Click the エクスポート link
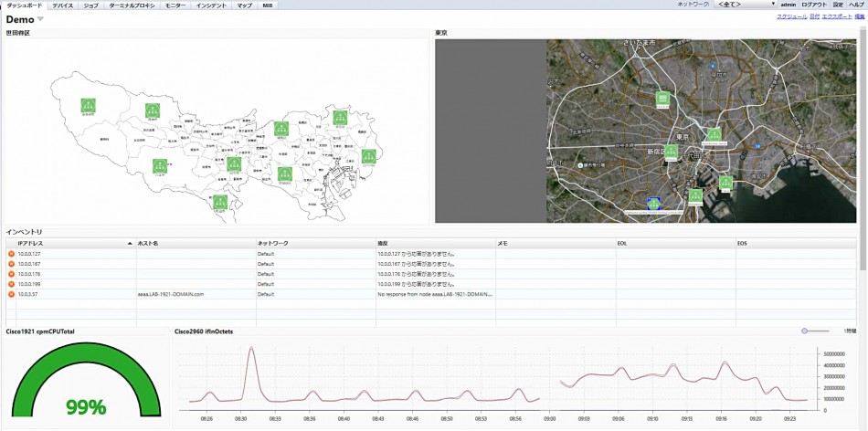Image resolution: width=868 pixels, height=431 pixels. (837, 17)
